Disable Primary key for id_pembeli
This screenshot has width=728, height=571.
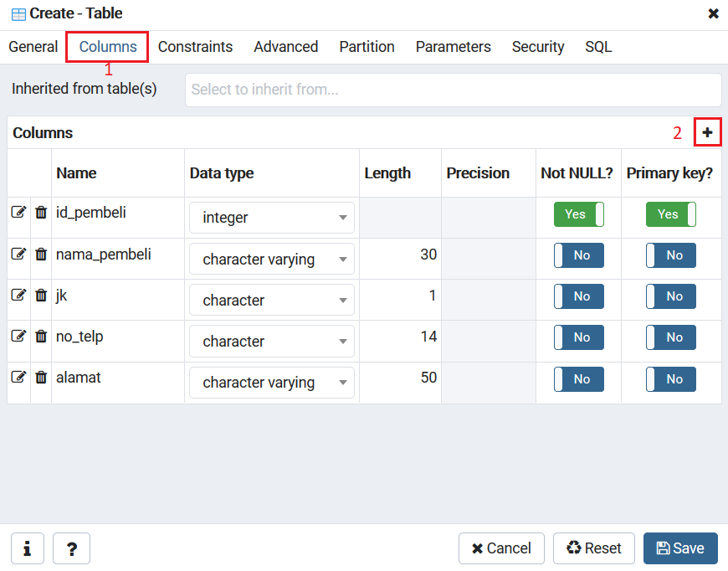pos(670,213)
